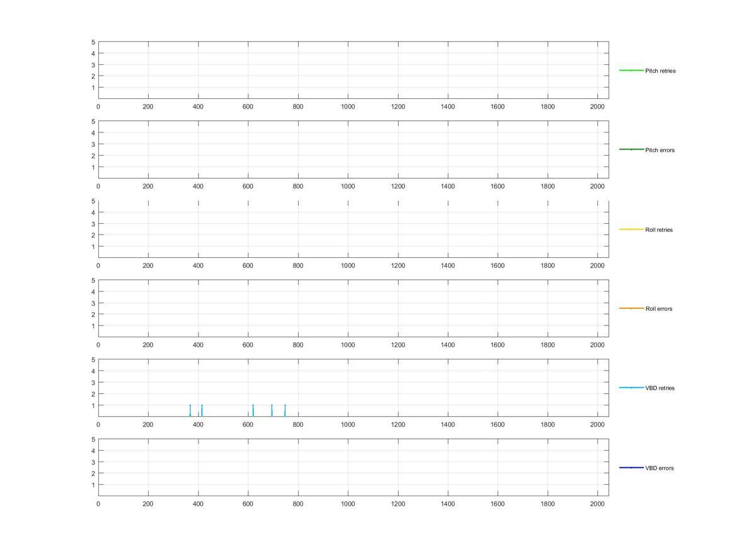The height and width of the screenshot is (558, 756).
Task: Click the 200 x-axis tick under Roll errors plot
Action: 148,346
